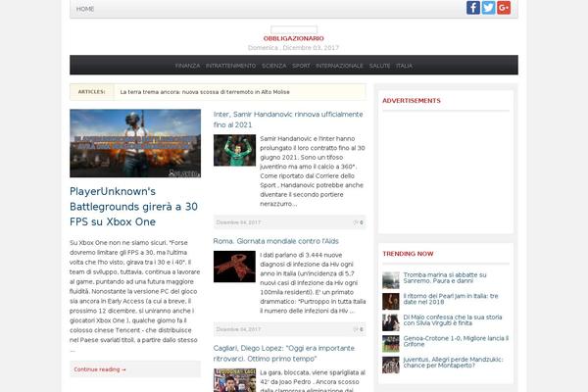The width and height of the screenshot is (588, 392).
Task: Open PlayerUnknown's Battlegrounds featured image
Action: tap(135, 143)
